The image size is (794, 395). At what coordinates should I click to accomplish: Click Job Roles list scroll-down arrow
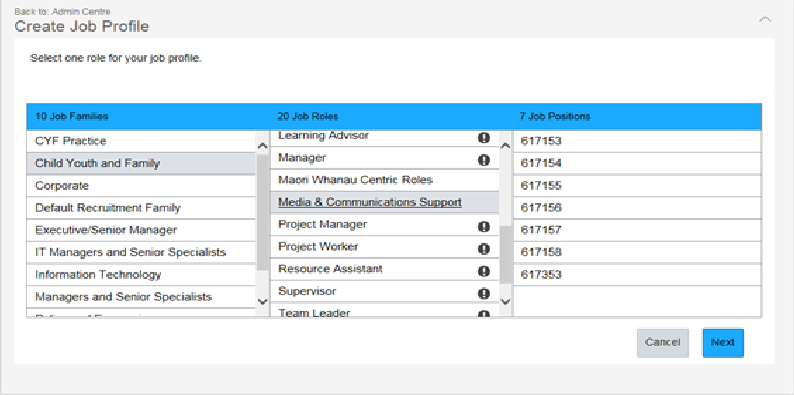(x=505, y=301)
